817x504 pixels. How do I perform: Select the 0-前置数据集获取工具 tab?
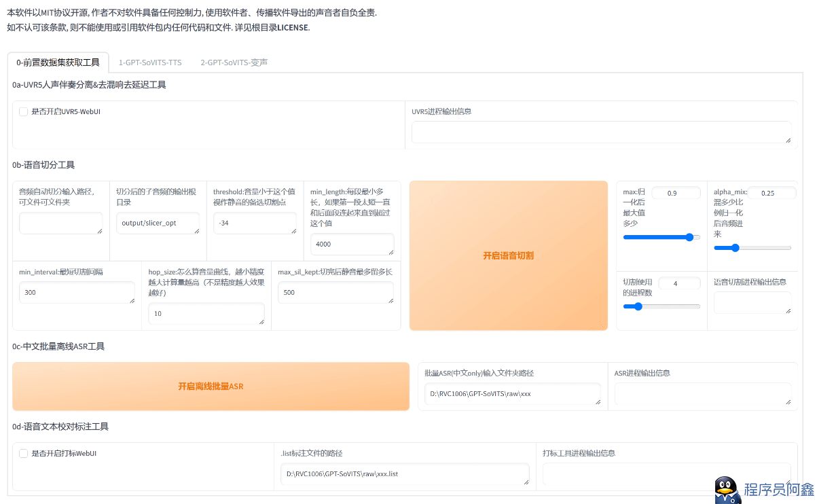[x=58, y=62]
